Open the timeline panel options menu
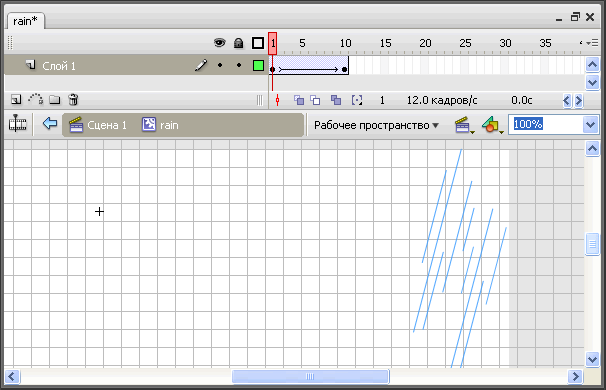 click(592, 43)
